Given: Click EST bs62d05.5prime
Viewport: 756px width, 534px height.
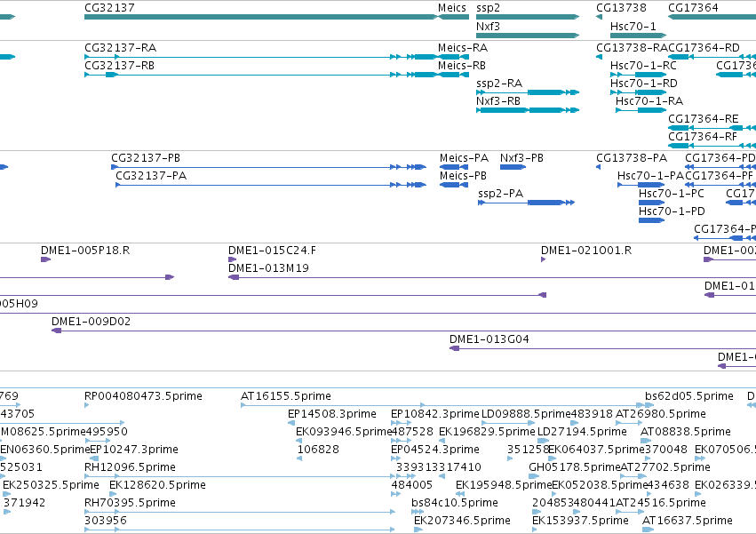Looking at the screenshot, I should [649, 405].
